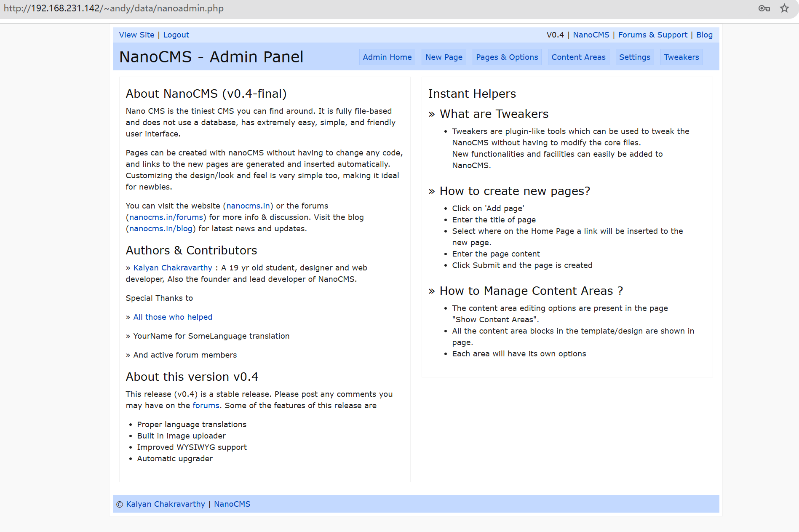This screenshot has width=799, height=532.
Task: Click the 'Special Thanks to' text
Action: [159, 298]
